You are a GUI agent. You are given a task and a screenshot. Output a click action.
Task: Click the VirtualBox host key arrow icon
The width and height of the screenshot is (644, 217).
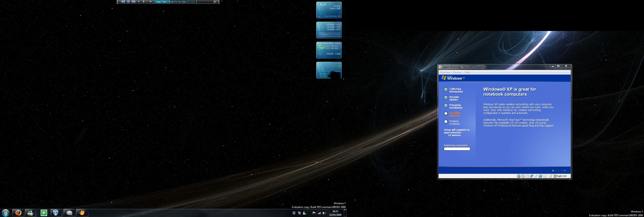(555, 176)
